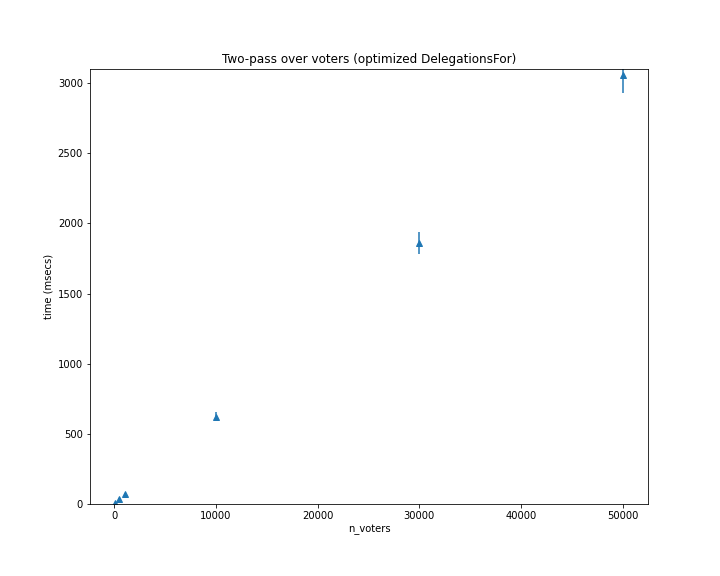Click the plot title 'Two-pass over voters'
The height and width of the screenshot is (576, 720).
[369, 59]
